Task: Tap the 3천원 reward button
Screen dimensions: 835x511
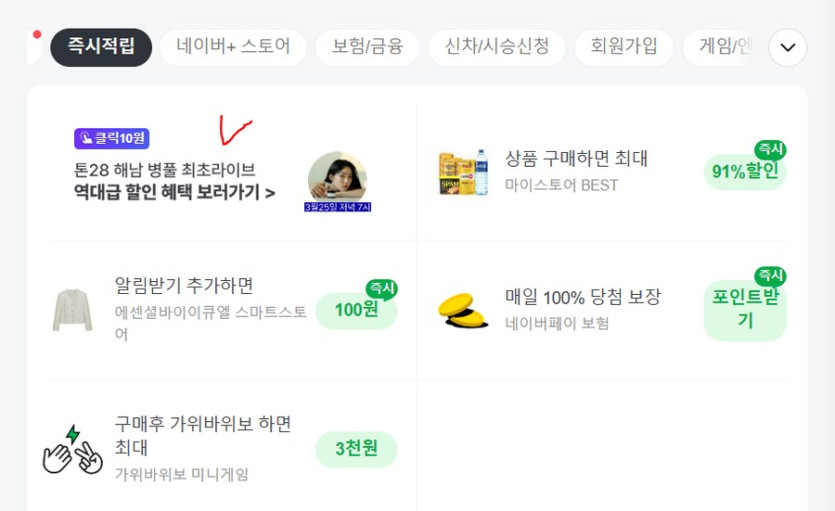Action: pos(356,449)
